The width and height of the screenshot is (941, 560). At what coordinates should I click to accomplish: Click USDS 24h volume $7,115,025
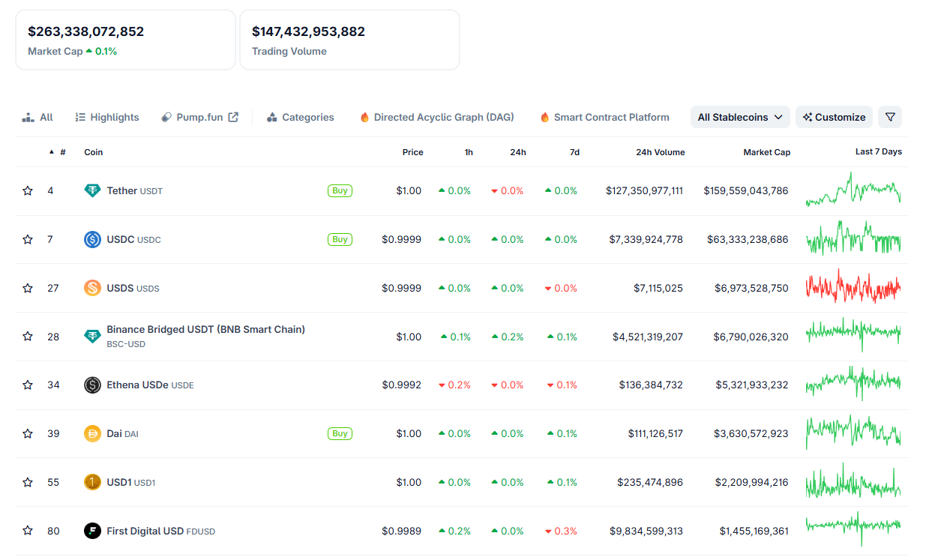coord(658,288)
